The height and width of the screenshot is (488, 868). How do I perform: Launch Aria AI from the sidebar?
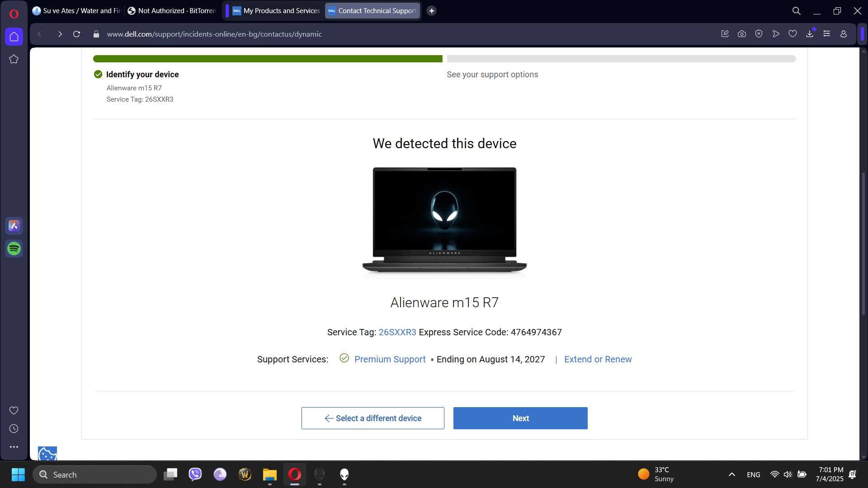coord(14,225)
